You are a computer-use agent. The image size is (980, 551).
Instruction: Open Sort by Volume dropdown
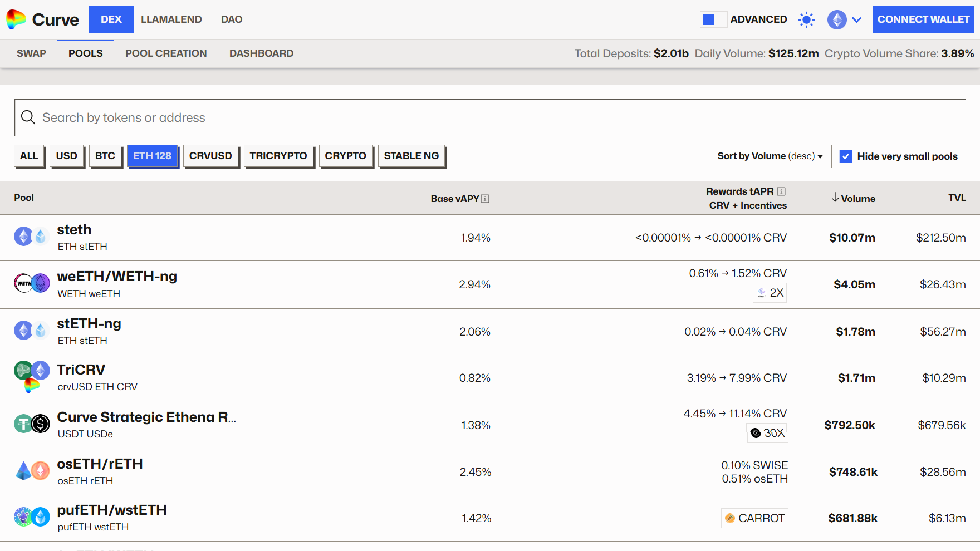tap(771, 156)
